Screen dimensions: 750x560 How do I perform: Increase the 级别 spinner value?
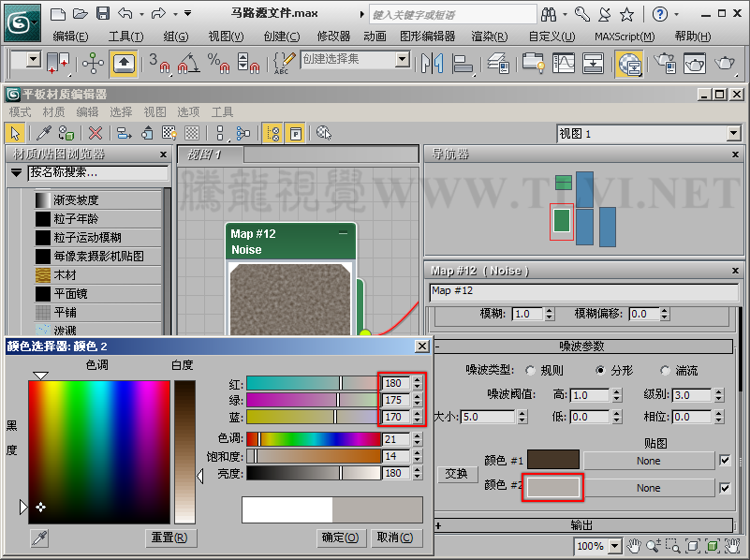[719, 392]
